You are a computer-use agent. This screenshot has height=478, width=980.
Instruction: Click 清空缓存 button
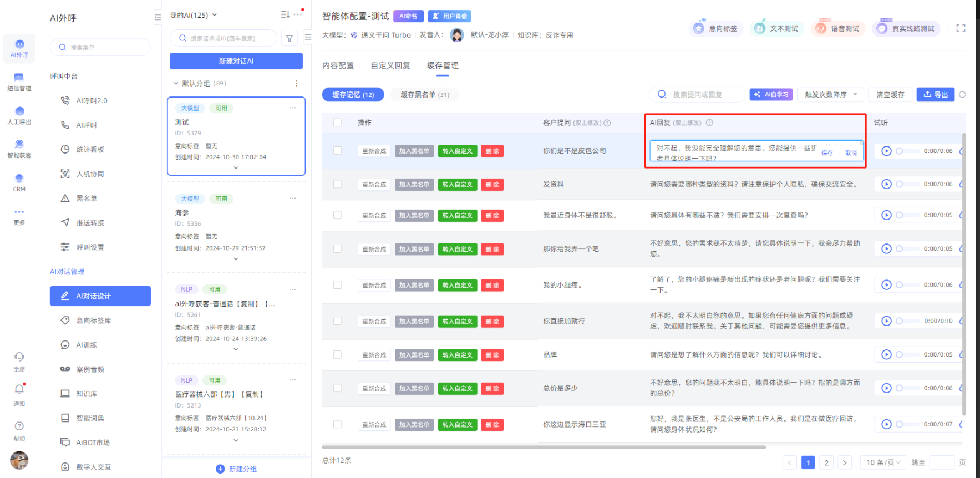click(890, 95)
